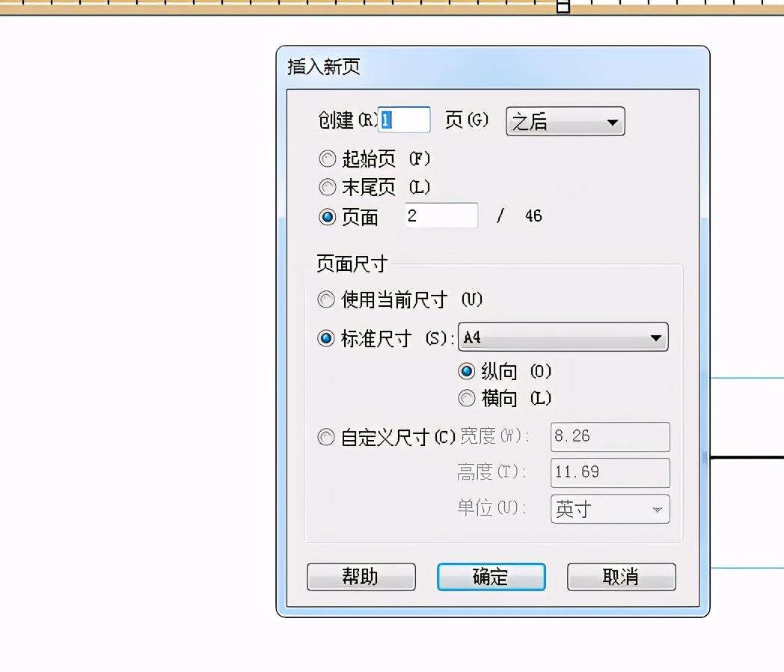Select the 页面 radio button
This screenshot has width=784, height=672.
coord(328,217)
